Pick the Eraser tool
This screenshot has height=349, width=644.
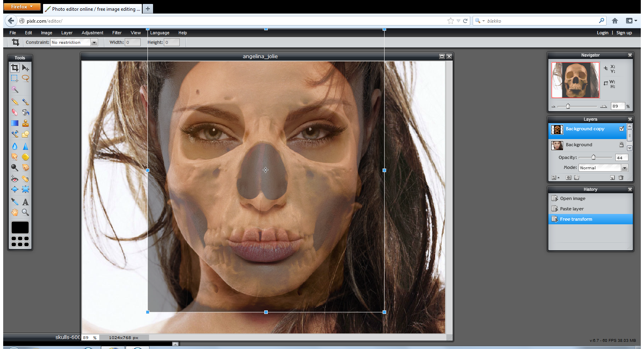pos(15,112)
